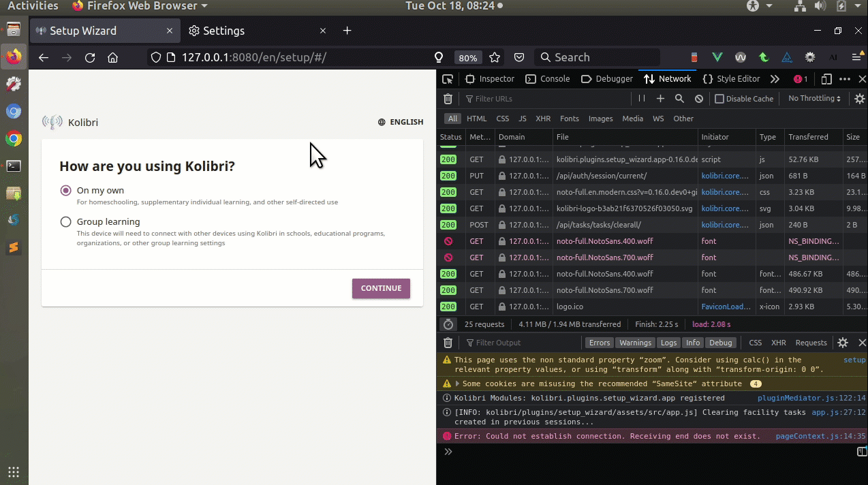Open the No Throttling dropdown
The height and width of the screenshot is (485, 868).
pos(814,99)
